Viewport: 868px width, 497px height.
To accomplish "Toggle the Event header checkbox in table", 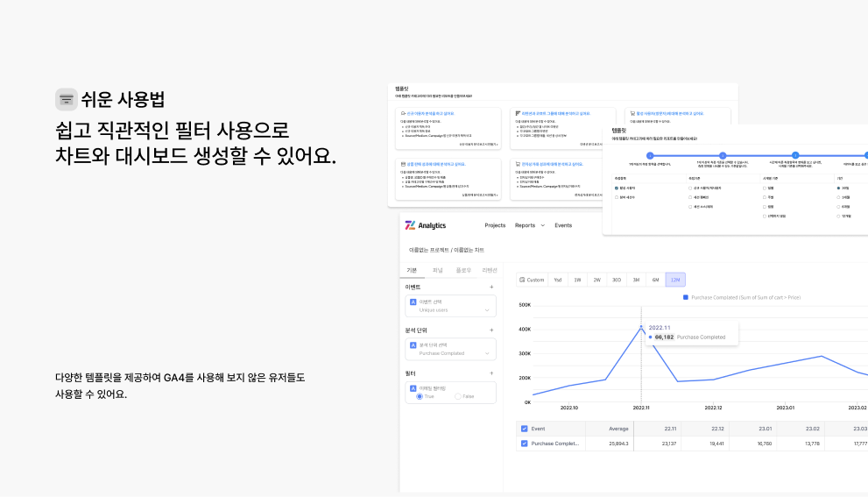I will (x=525, y=429).
